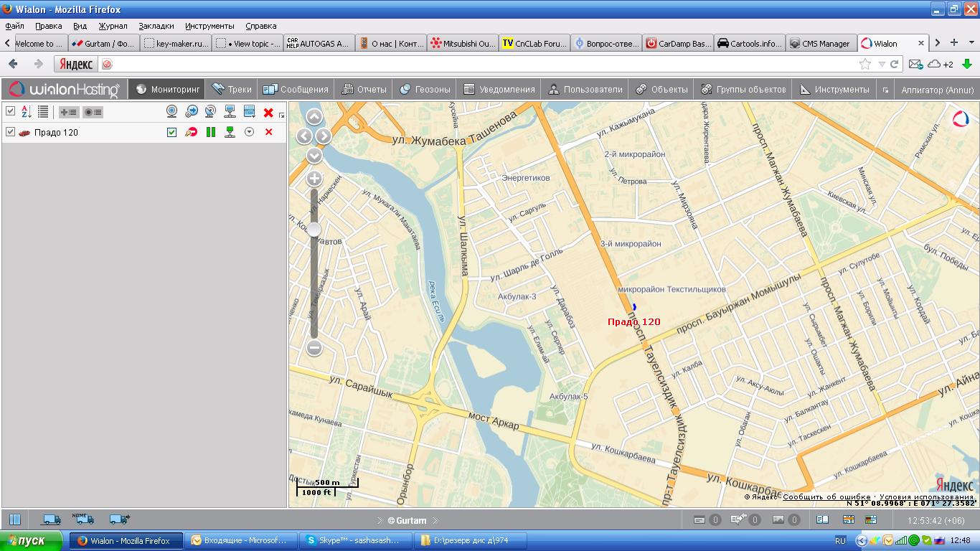This screenshot has width=980, height=551.
Task: Click the green pause motion-state icon for Прадо 120
Action: [x=211, y=132]
